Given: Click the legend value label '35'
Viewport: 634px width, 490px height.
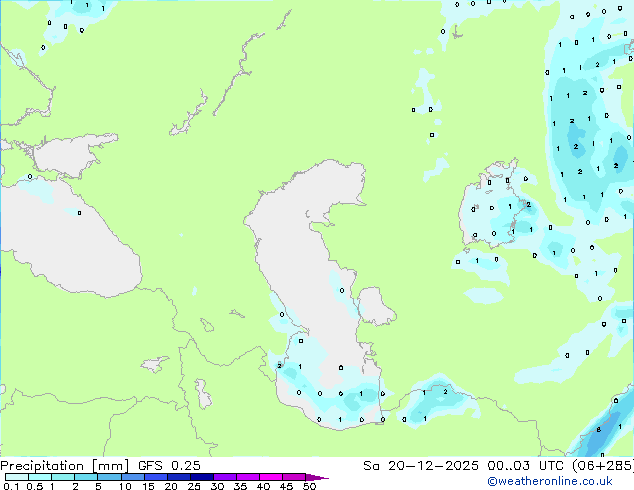Looking at the screenshot, I should [x=240, y=486].
